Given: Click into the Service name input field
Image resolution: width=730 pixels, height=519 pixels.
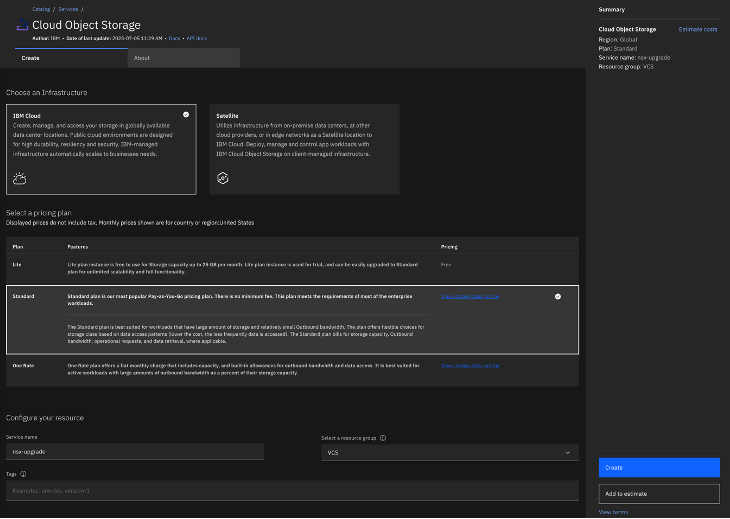Looking at the screenshot, I should (x=135, y=452).
